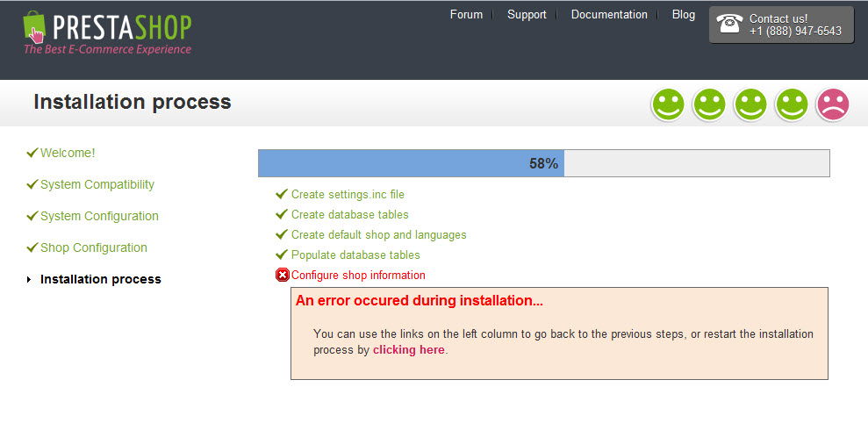The height and width of the screenshot is (423, 868).
Task: Click the checkmark beside System Compatibility step
Action: coord(32,183)
